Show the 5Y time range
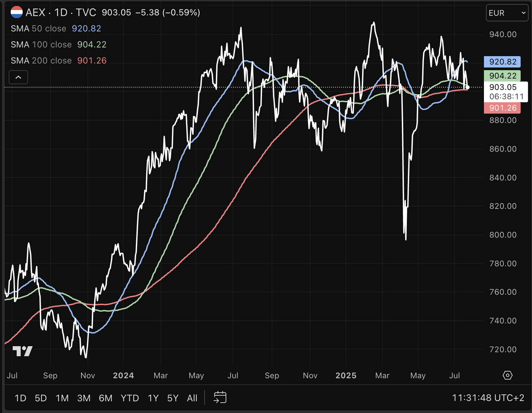This screenshot has width=532, height=413. [173, 398]
